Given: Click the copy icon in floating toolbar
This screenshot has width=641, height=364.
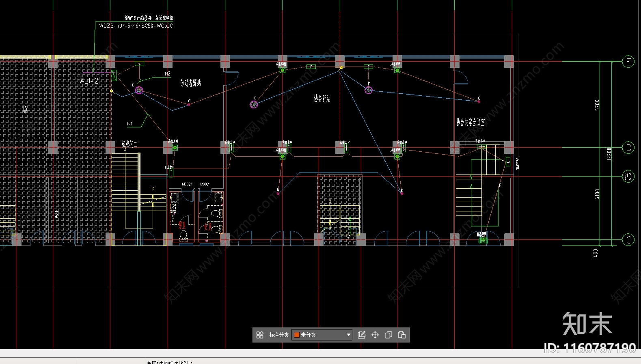Looking at the screenshot, I should pyautogui.click(x=388, y=335).
